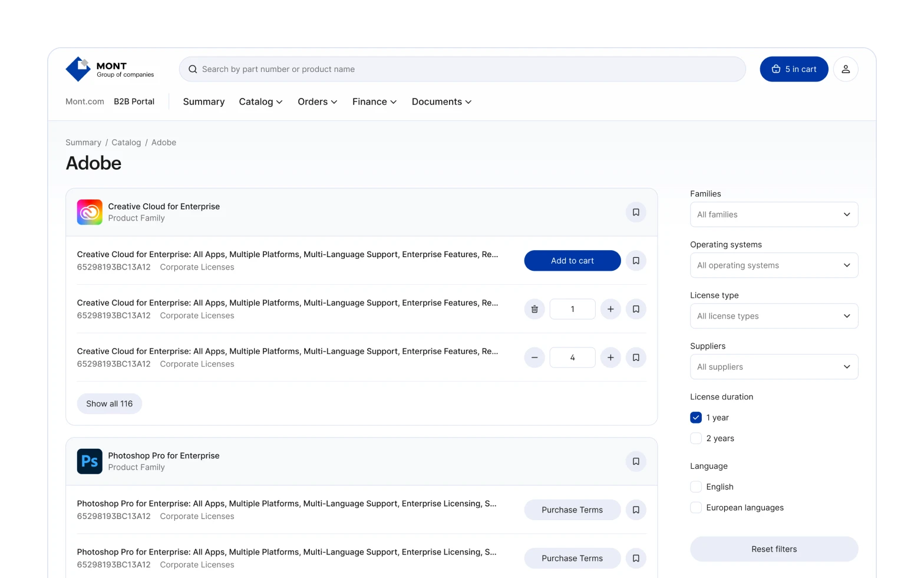This screenshot has width=924, height=578.
Task: Open the All families dropdown
Action: 774,215
